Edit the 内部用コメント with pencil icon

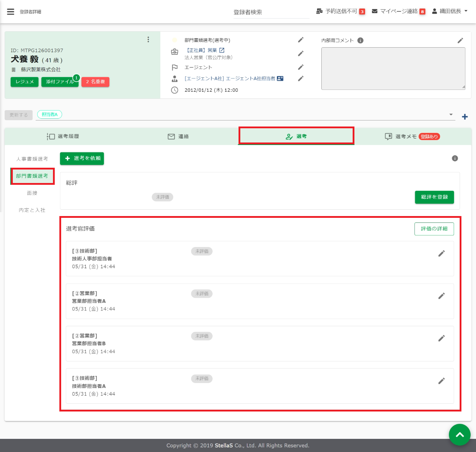point(460,41)
